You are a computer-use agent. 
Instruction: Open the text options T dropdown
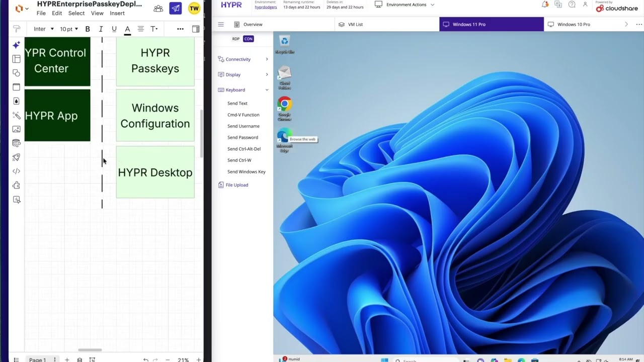click(x=154, y=29)
